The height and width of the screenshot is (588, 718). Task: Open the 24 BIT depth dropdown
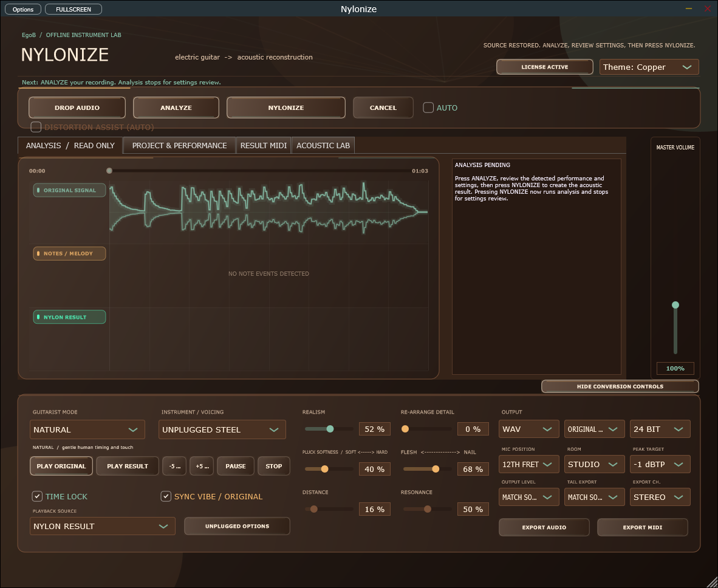coord(660,429)
